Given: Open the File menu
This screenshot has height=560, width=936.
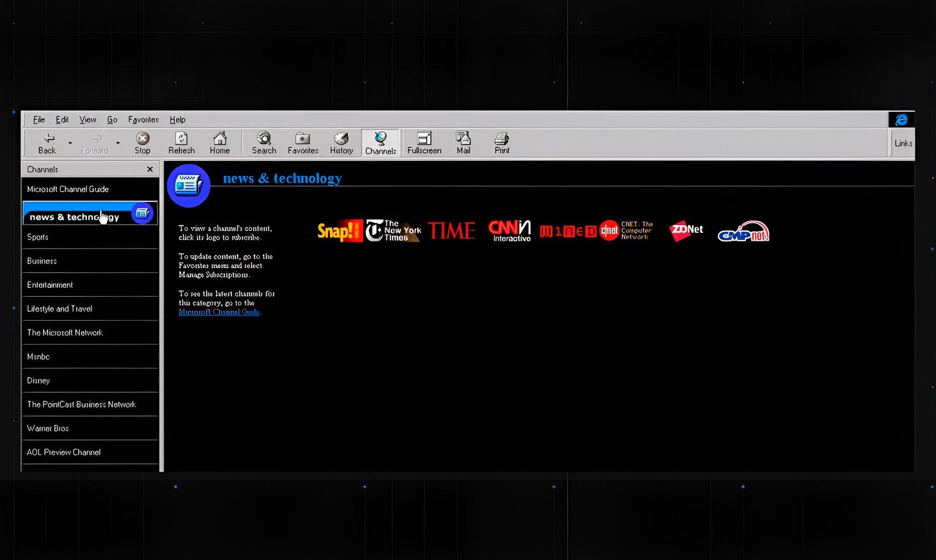Looking at the screenshot, I should (x=39, y=120).
